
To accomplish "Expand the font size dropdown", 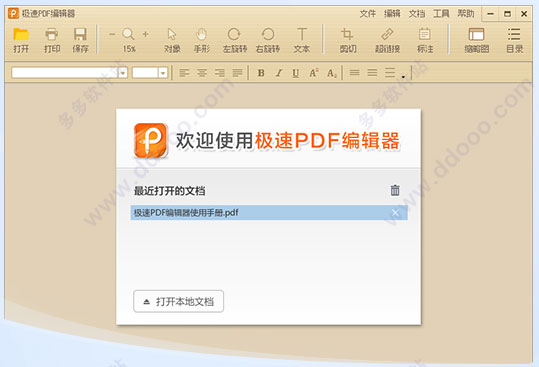I will [x=163, y=73].
